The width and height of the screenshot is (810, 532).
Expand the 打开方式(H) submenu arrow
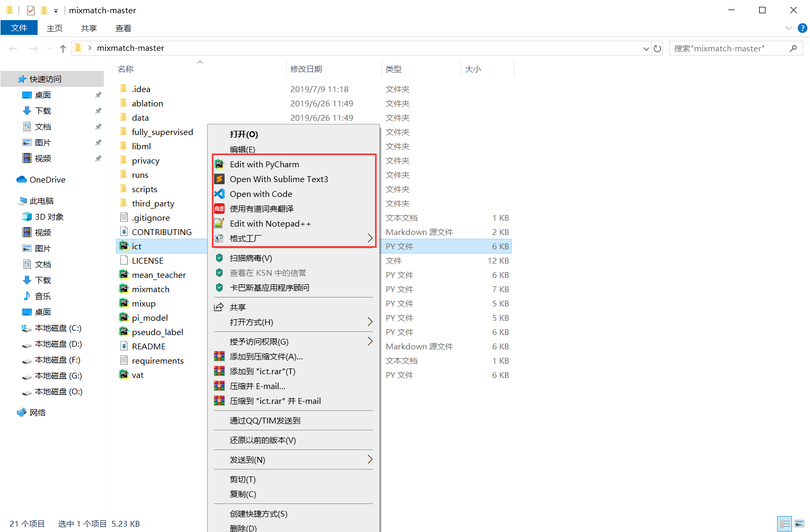pos(370,322)
